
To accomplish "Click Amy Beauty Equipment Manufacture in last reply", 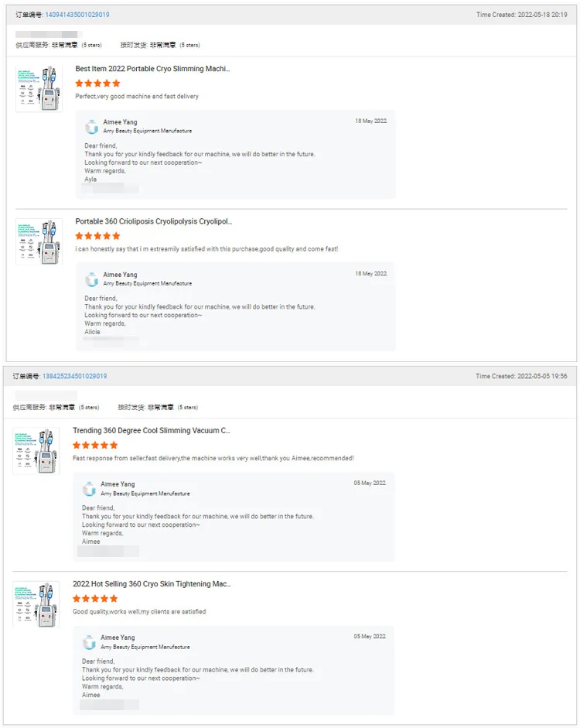I will 145,647.
